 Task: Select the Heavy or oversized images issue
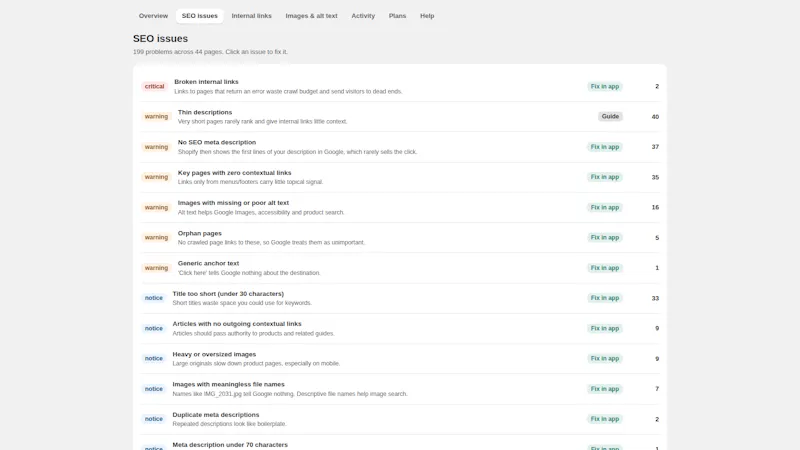click(400, 359)
